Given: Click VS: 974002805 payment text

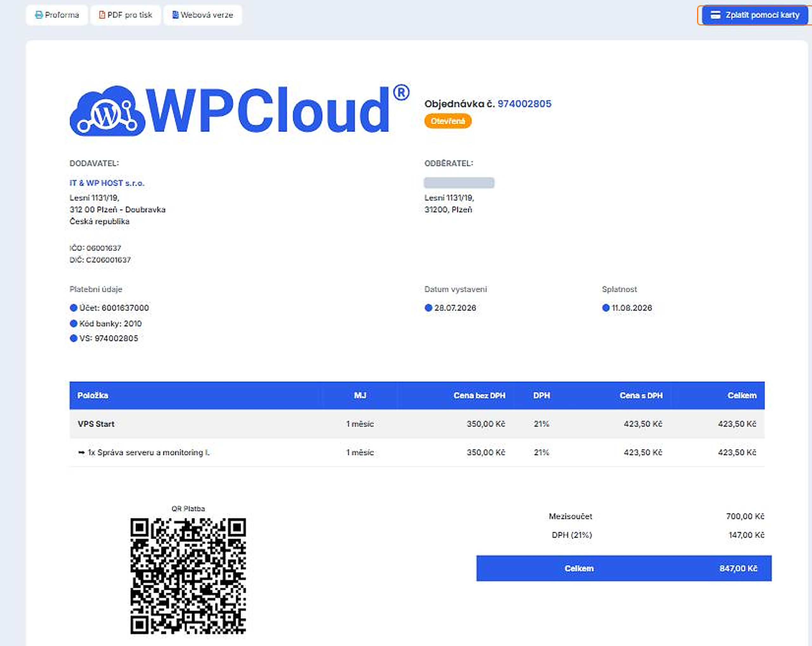Looking at the screenshot, I should [109, 338].
